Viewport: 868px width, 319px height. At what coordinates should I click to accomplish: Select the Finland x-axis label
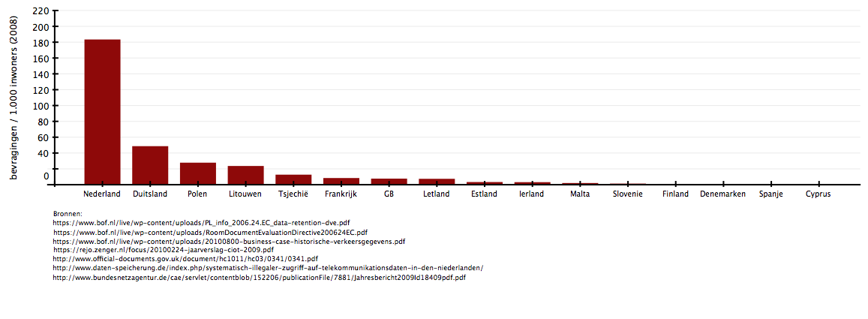pos(675,194)
